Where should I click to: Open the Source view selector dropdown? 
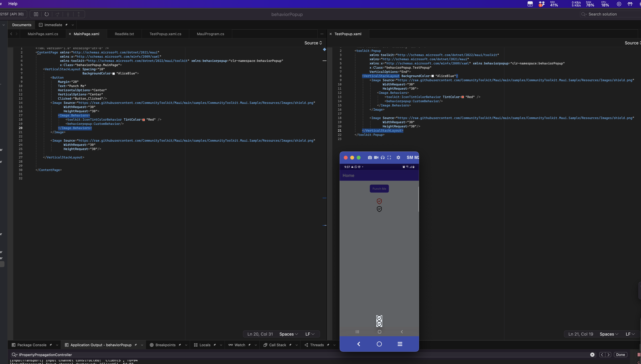click(x=313, y=43)
